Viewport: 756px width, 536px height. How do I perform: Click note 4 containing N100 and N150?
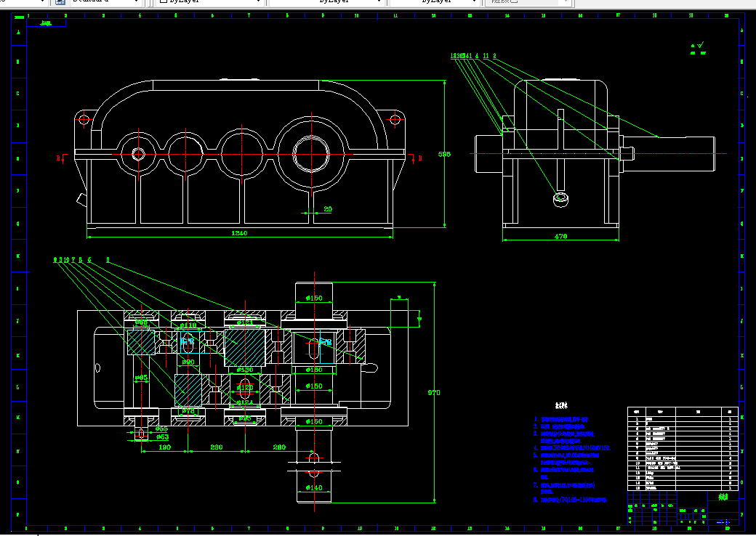click(572, 448)
